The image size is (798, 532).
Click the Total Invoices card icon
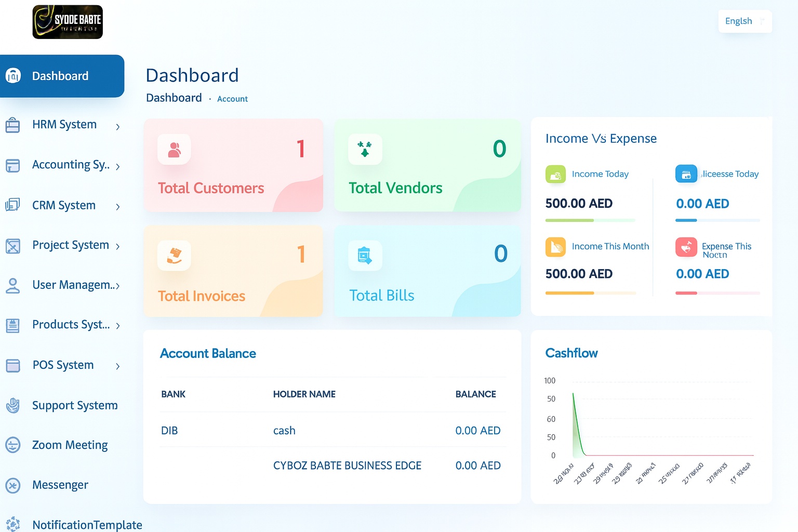click(x=174, y=256)
